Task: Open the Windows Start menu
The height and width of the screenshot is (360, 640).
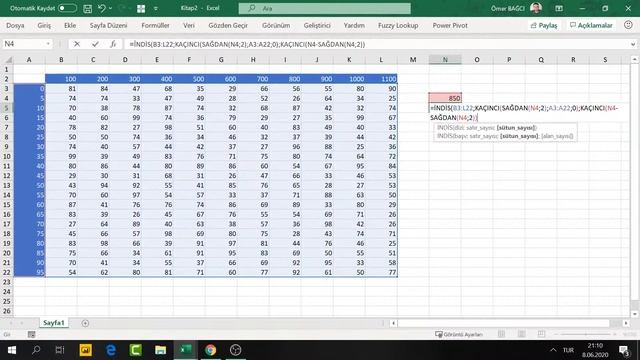Action: point(11,350)
